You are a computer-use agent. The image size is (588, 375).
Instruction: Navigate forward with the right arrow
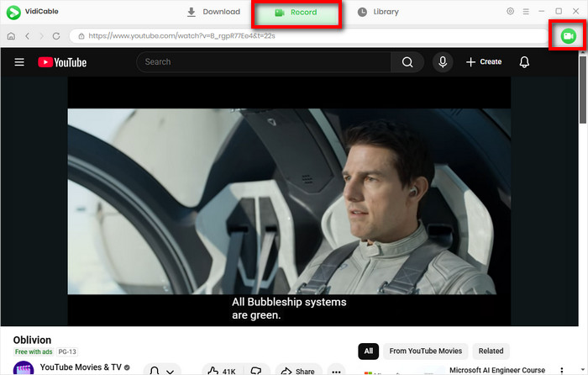42,36
